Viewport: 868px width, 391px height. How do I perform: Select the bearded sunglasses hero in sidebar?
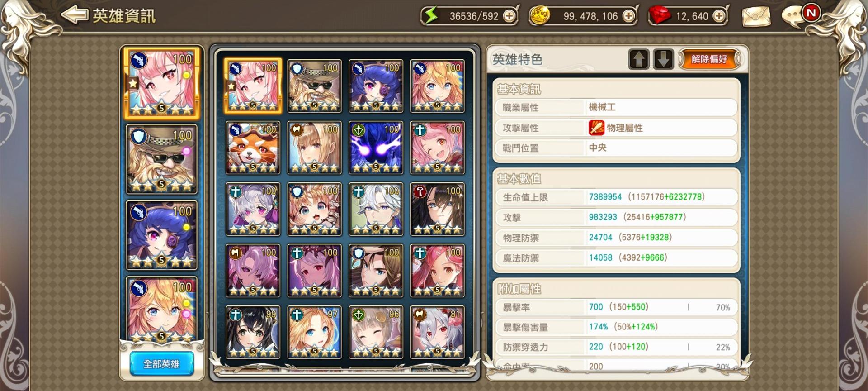pyautogui.click(x=162, y=159)
